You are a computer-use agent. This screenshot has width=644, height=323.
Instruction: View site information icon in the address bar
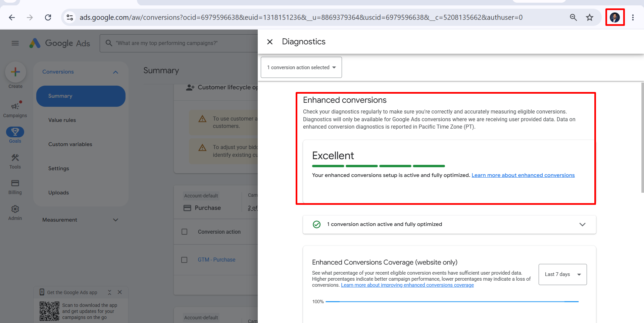point(70,17)
